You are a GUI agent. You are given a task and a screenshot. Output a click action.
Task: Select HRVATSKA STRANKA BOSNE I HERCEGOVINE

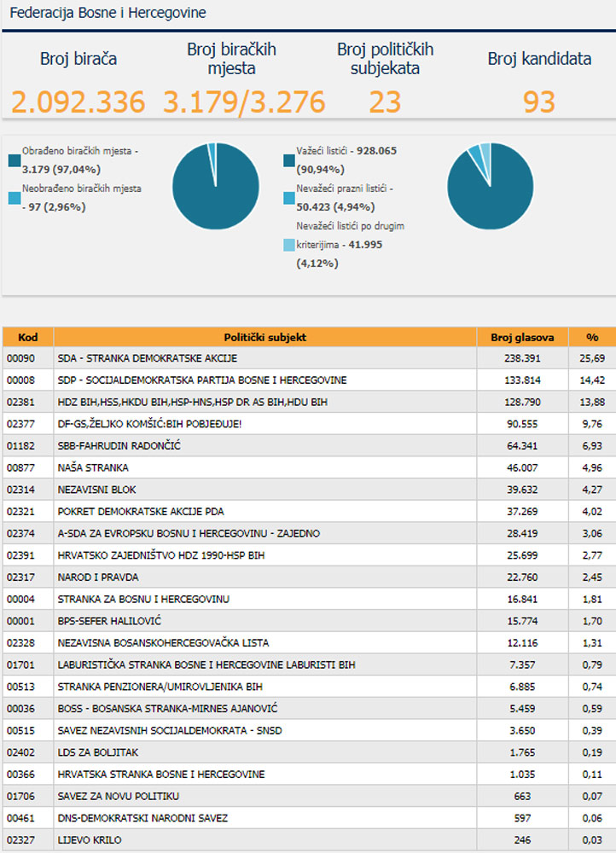point(161,775)
